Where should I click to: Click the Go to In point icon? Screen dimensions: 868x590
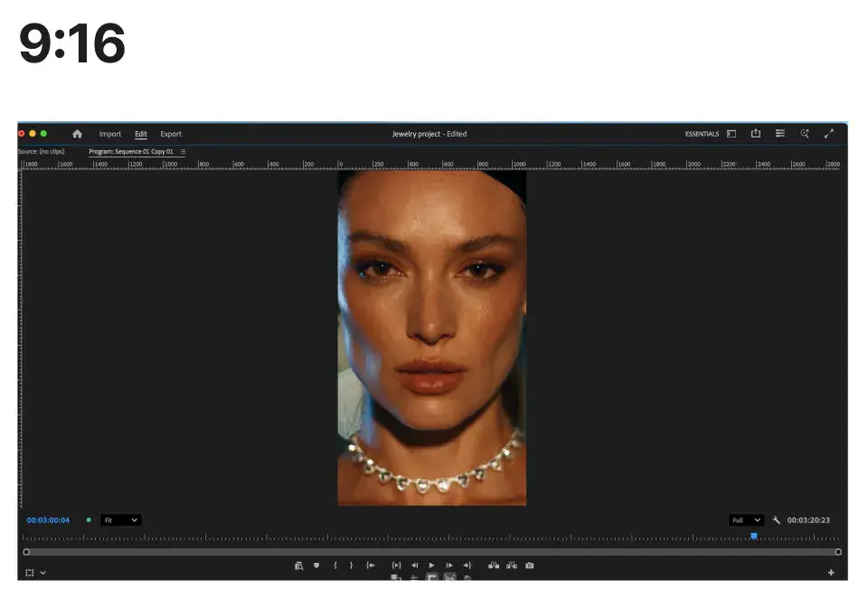point(371,566)
